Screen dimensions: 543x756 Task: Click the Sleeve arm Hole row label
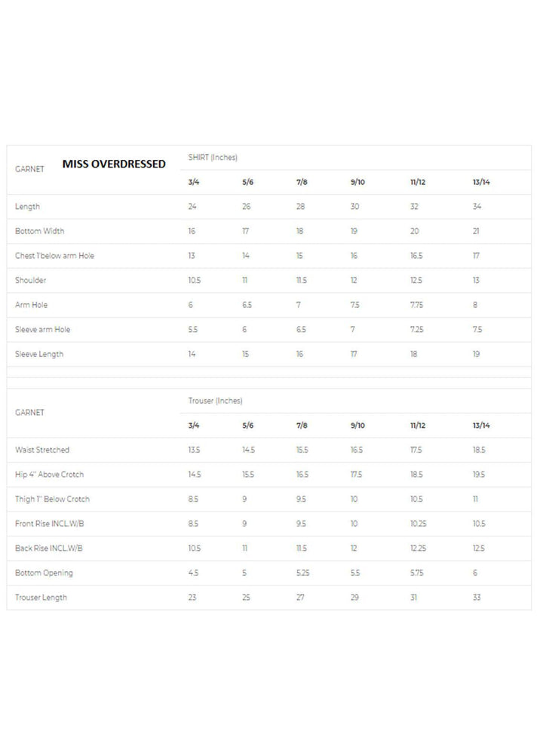(42, 329)
